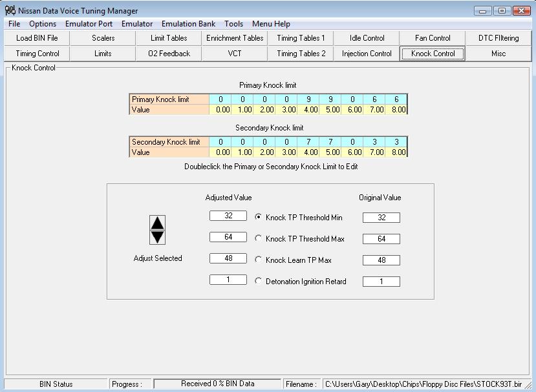Image resolution: width=536 pixels, height=392 pixels.
Task: Open the DTC Filtering tab
Action: tap(498, 38)
